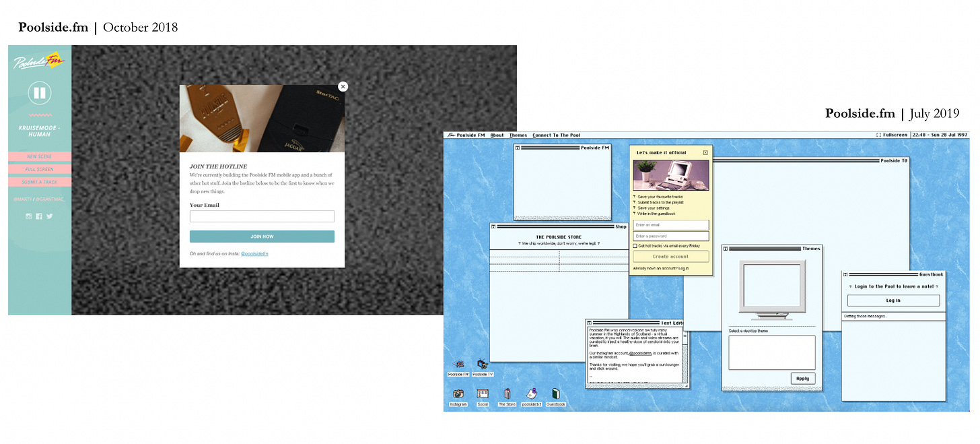Screen dimensions: 980x444
Task: Click the Apply button in Themes window
Action: [x=802, y=379]
